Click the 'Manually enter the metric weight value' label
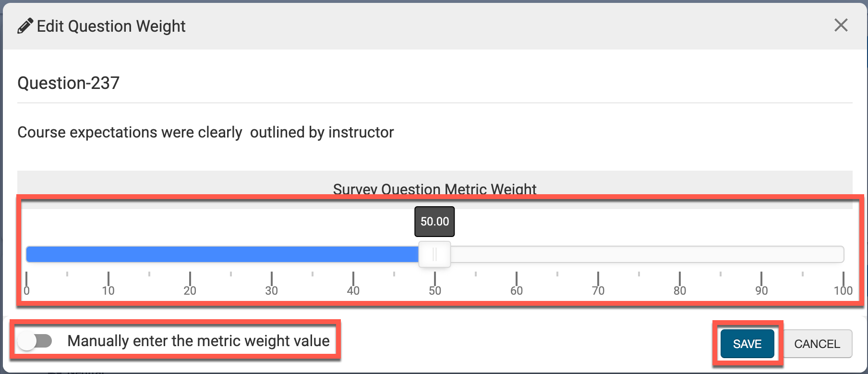 click(198, 341)
